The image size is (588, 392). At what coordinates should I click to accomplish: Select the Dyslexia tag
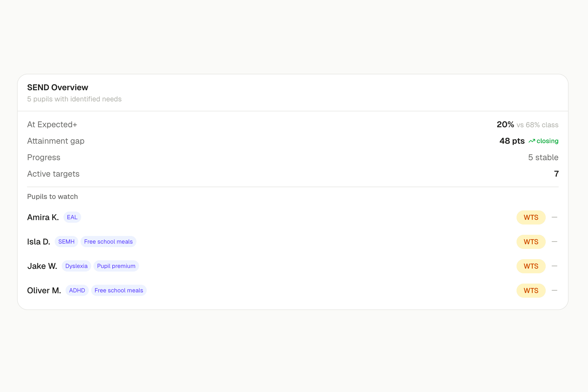(x=76, y=266)
